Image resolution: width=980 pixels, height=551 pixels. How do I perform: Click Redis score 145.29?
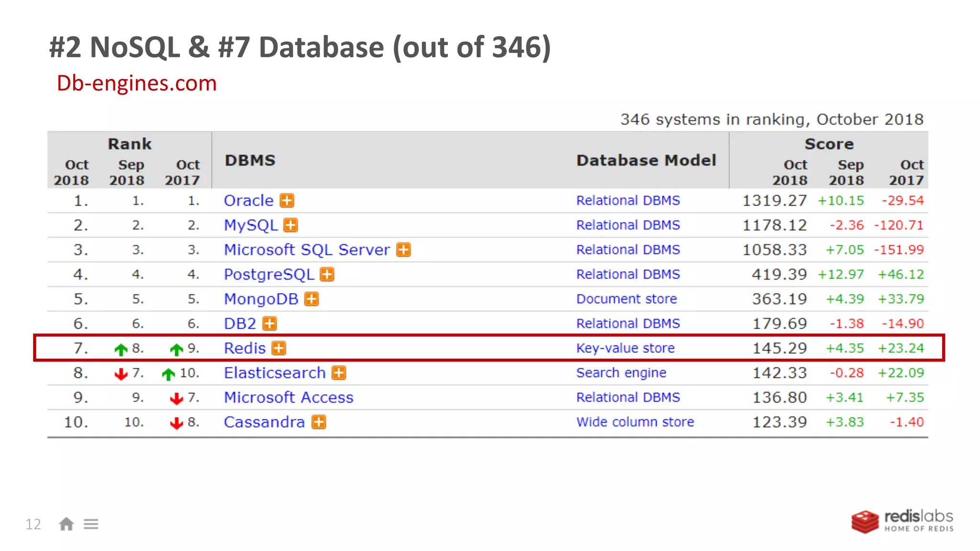[780, 348]
